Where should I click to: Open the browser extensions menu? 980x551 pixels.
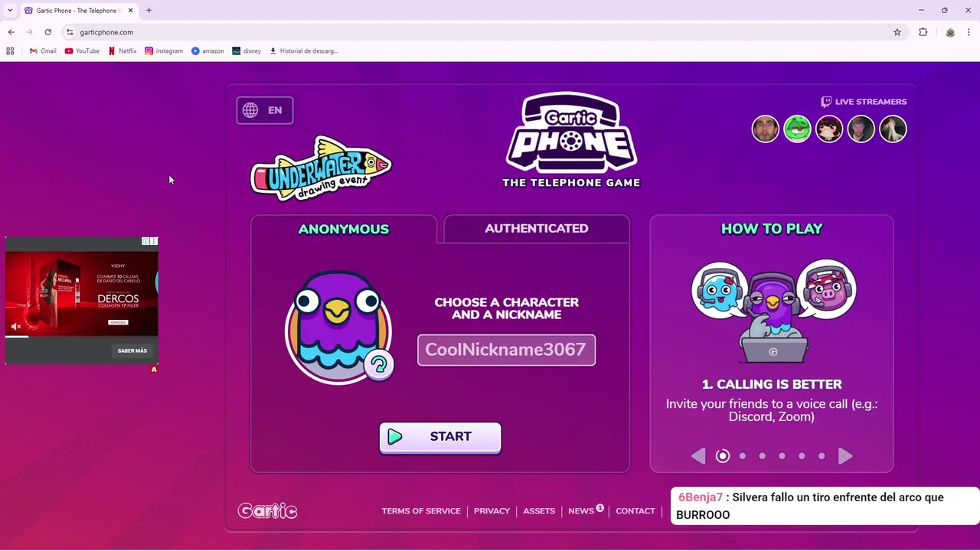(x=923, y=32)
